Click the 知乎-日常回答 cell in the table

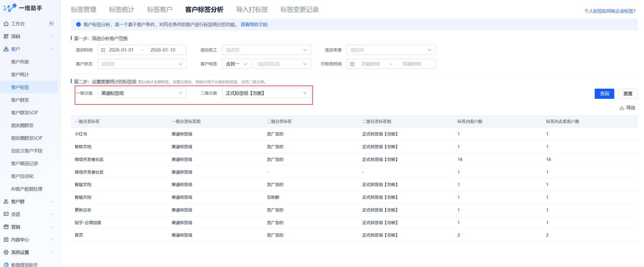point(88,223)
